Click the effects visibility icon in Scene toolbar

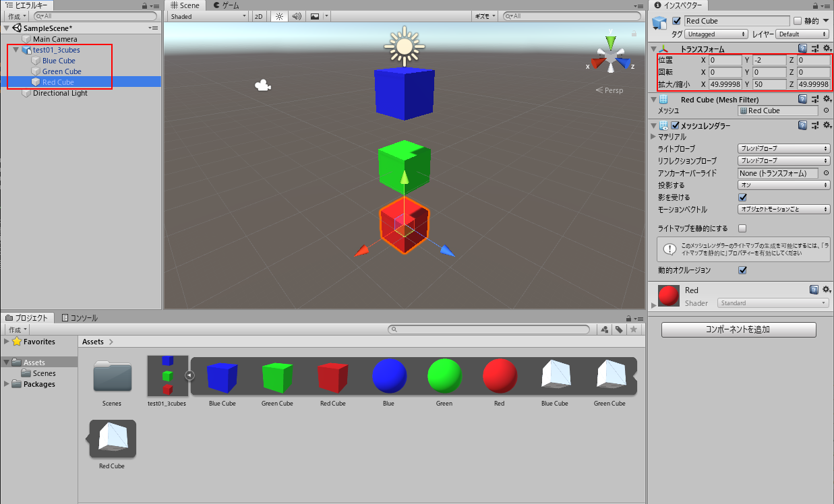pyautogui.click(x=316, y=16)
